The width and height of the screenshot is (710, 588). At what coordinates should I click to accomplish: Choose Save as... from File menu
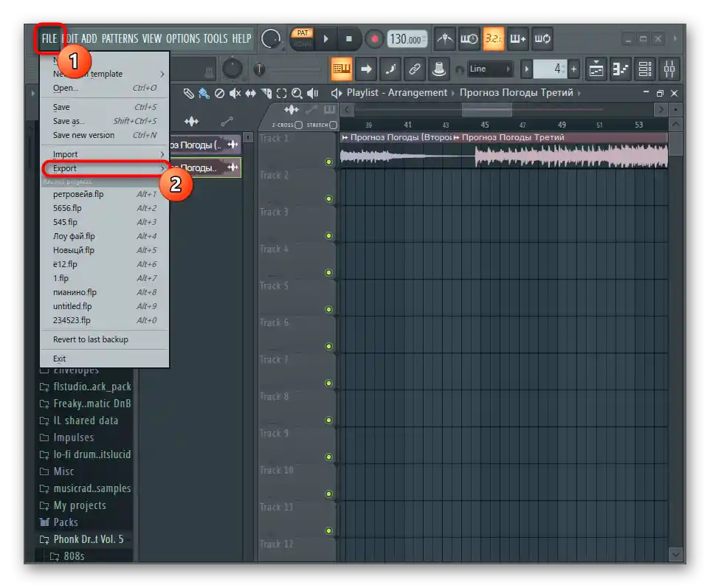69,121
